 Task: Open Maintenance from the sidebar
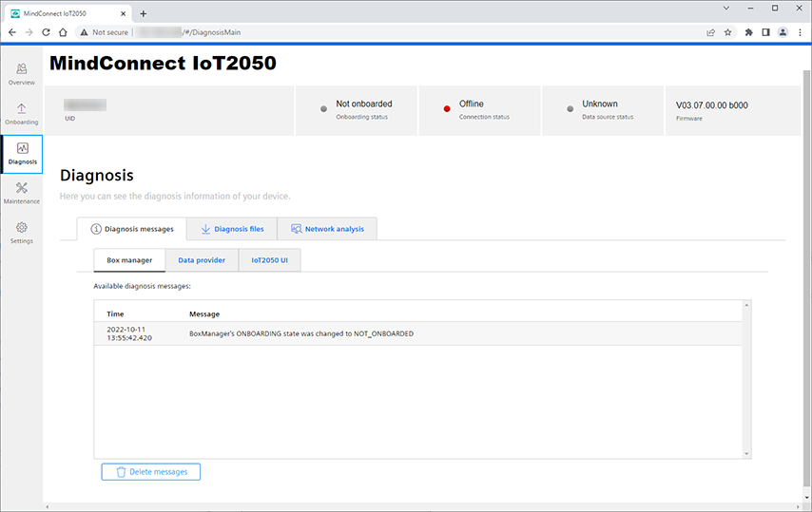(x=21, y=194)
